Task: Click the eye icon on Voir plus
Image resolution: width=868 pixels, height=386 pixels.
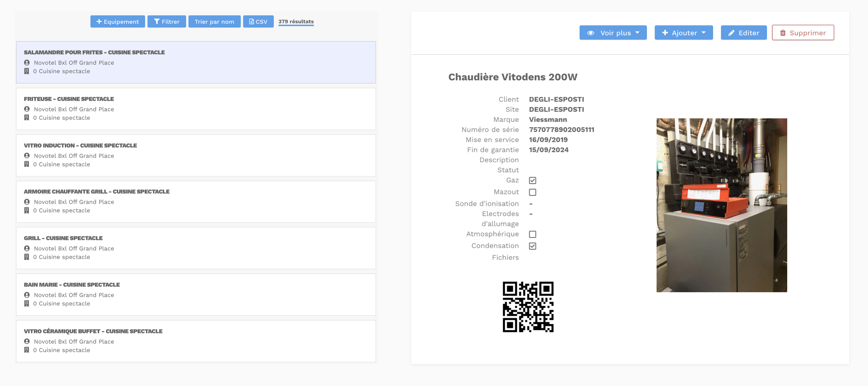Action: pos(591,33)
